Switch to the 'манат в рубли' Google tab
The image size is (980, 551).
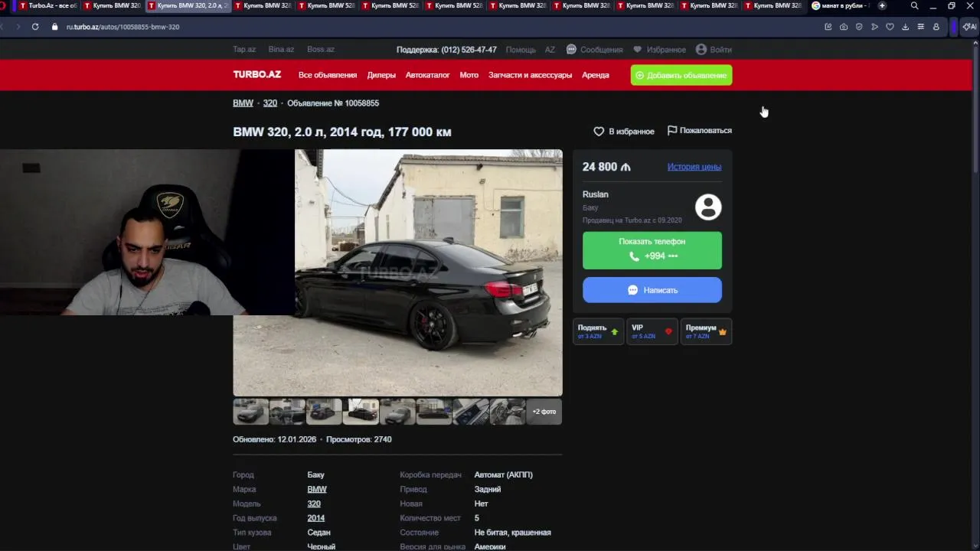(x=841, y=5)
